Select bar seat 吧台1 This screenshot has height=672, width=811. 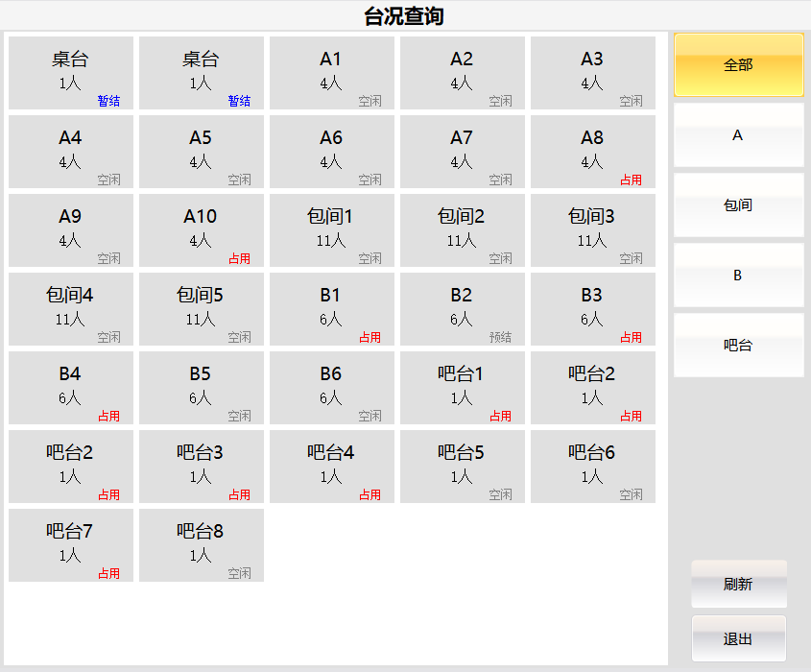tap(462, 388)
